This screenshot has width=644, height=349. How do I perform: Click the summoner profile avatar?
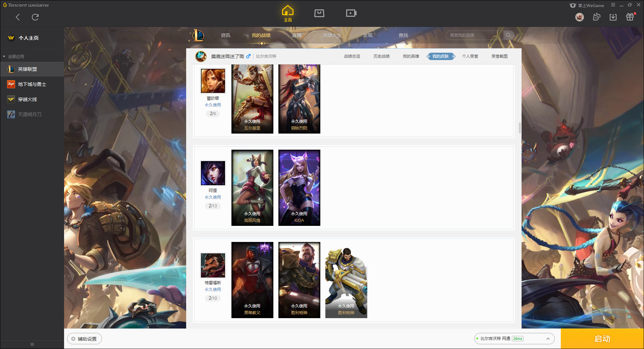point(201,56)
